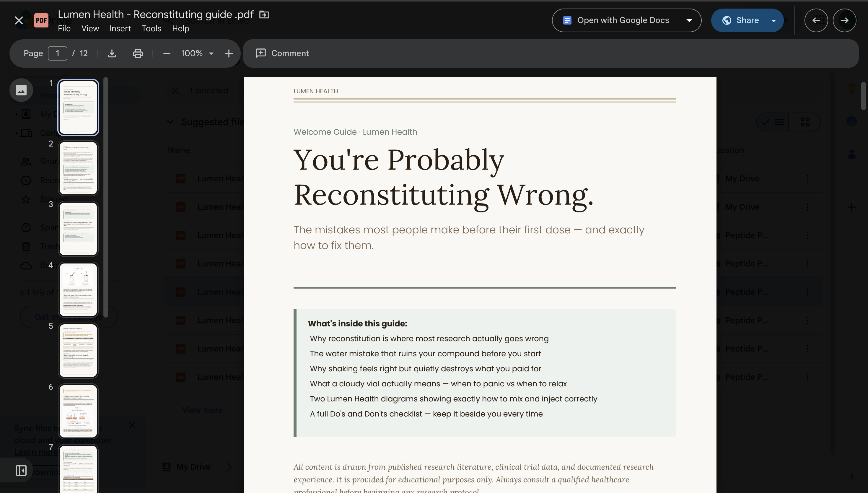Image resolution: width=868 pixels, height=493 pixels.
Task: Open the Tools menu
Action: point(151,28)
